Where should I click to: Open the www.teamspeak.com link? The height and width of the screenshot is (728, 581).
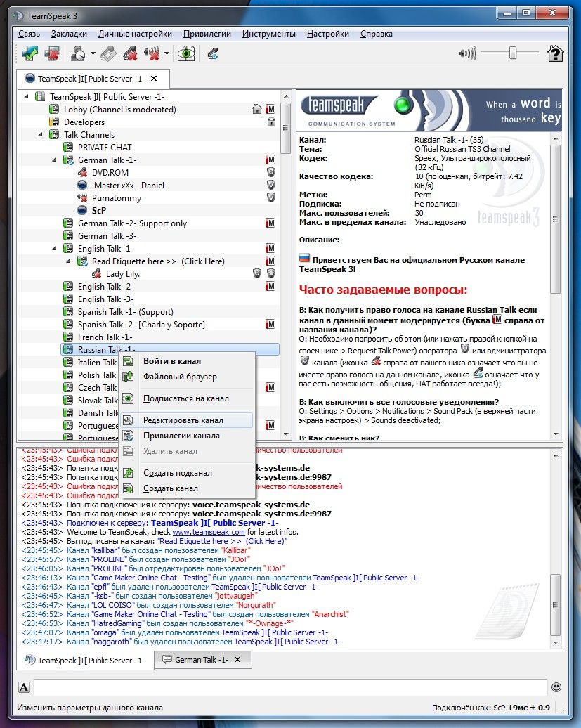coord(209,532)
